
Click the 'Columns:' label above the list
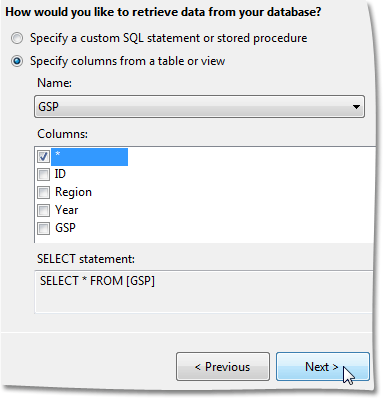point(62,134)
